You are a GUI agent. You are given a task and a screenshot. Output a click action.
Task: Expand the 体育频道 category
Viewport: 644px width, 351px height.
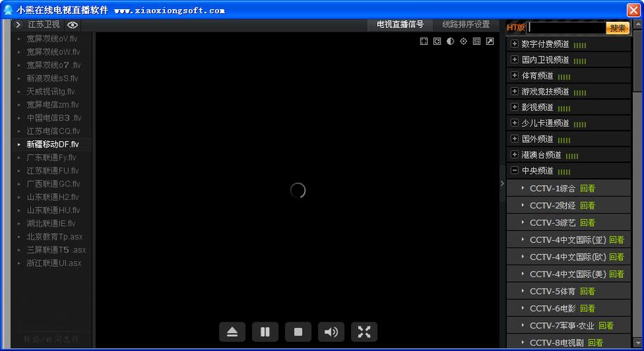(515, 75)
